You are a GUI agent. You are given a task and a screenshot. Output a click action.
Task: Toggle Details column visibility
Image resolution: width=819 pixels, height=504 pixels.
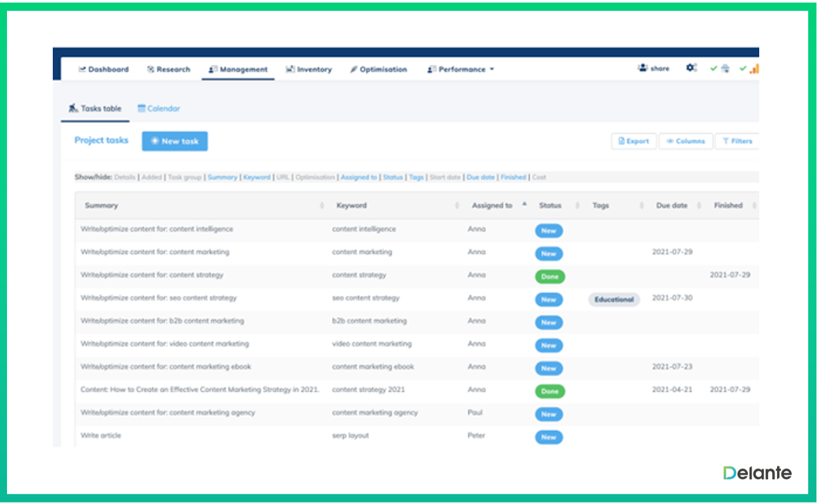125,177
